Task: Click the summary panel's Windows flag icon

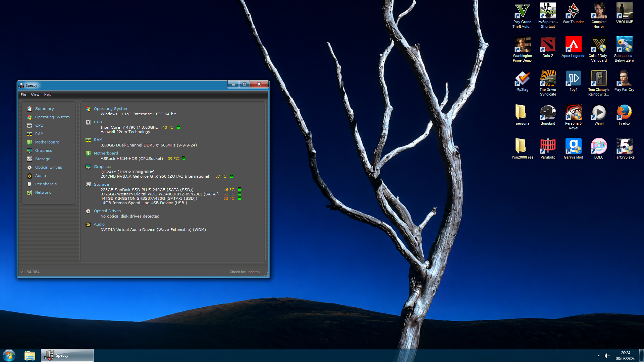Action: click(88, 109)
